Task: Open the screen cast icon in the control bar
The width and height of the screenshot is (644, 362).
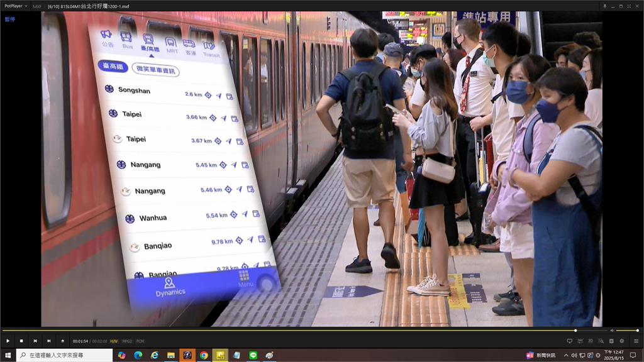Action: pos(570,341)
